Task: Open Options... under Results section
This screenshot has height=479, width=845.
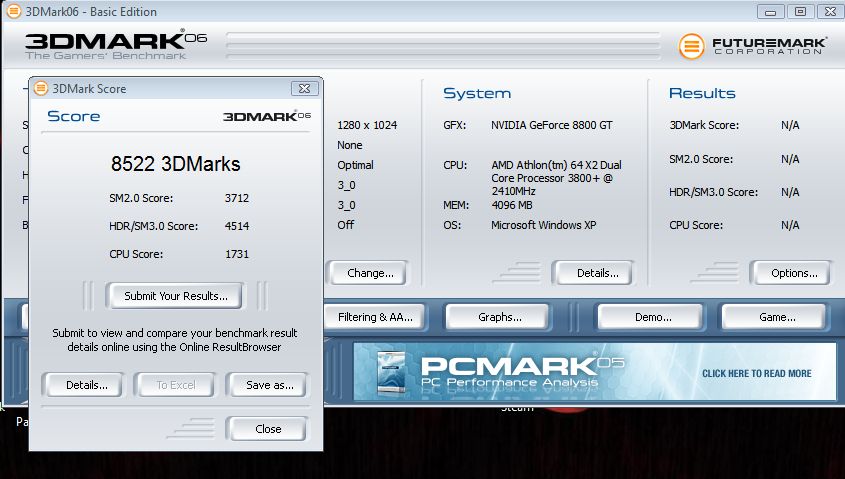Action: [x=793, y=273]
